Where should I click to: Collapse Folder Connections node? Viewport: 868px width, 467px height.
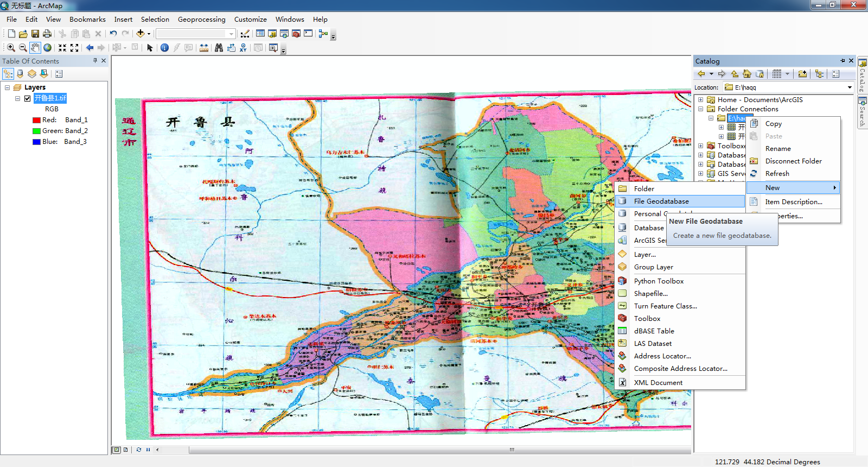click(700, 109)
